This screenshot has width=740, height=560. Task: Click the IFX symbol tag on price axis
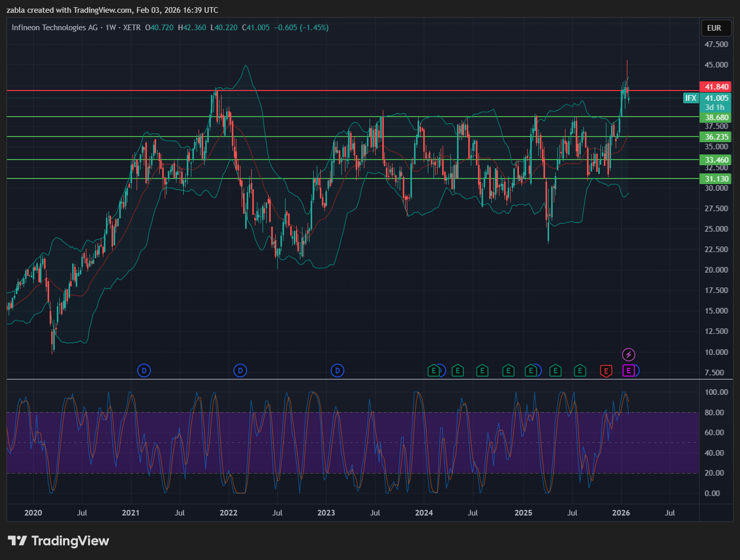pos(691,98)
